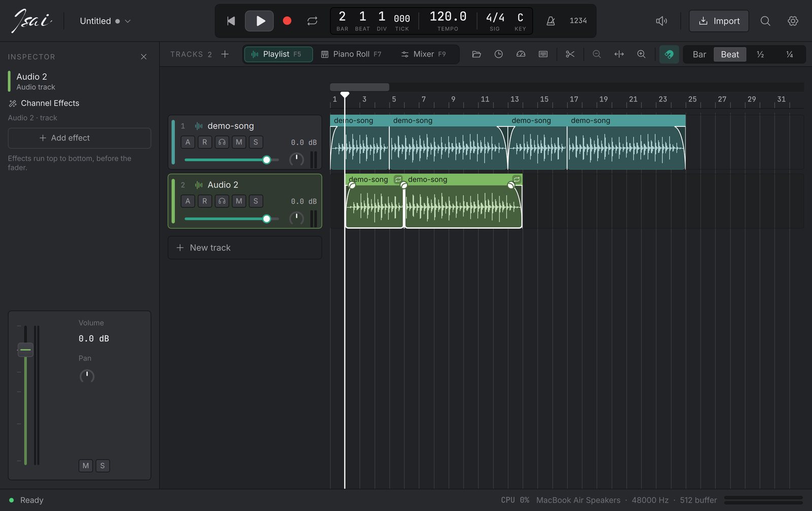Click the rewind to start button
Image resolution: width=812 pixels, height=511 pixels.
tap(231, 21)
